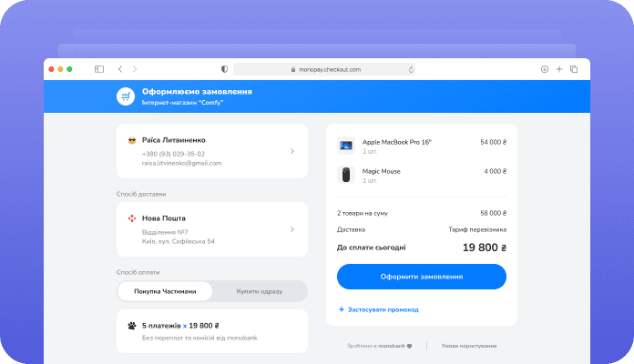Open the privacy shield icon
This screenshot has width=634, height=364.
(224, 69)
